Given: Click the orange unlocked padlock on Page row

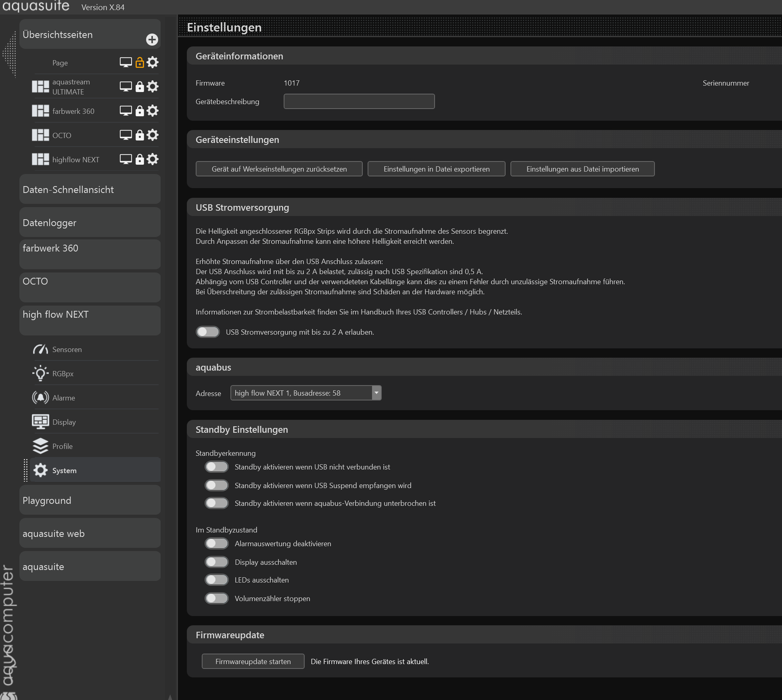Looking at the screenshot, I should coord(140,63).
